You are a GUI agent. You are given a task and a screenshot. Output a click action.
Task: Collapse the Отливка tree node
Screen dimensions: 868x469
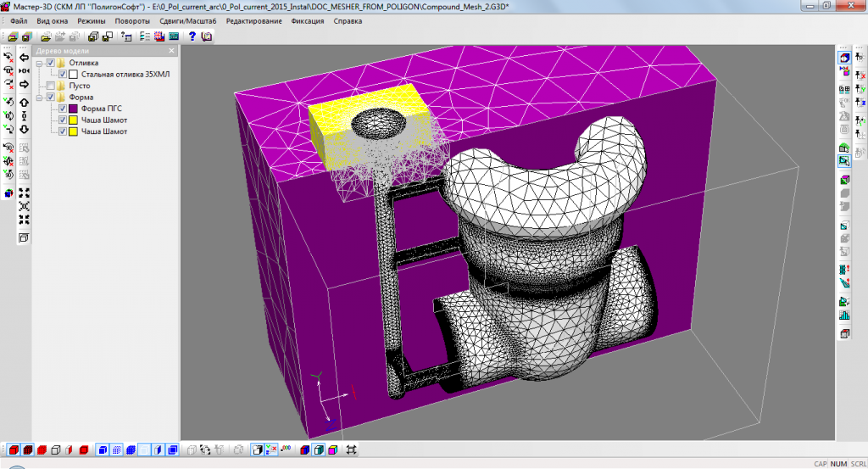pos(40,64)
